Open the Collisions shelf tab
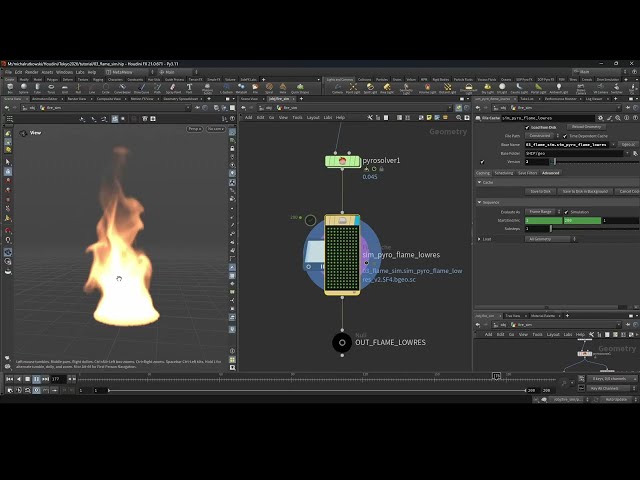640x480 pixels. pyautogui.click(x=364, y=80)
